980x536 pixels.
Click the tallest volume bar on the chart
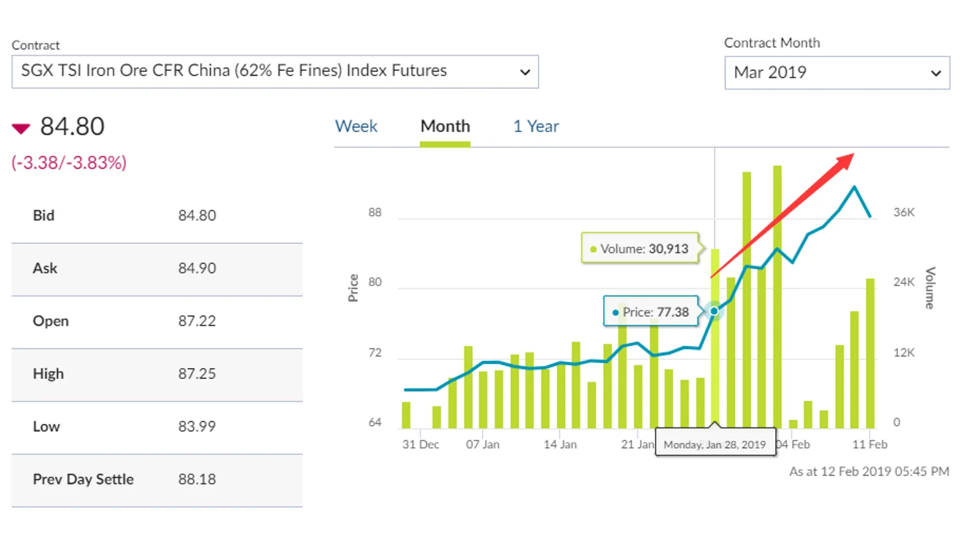coord(778,297)
